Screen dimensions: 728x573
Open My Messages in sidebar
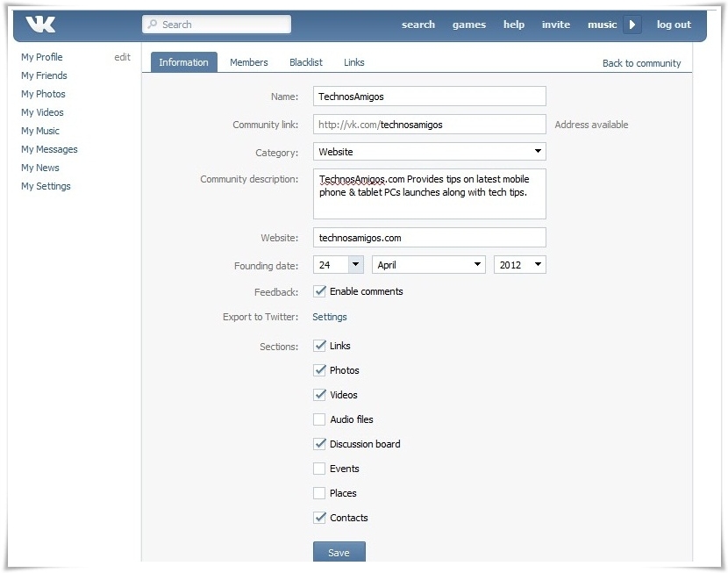click(x=49, y=149)
